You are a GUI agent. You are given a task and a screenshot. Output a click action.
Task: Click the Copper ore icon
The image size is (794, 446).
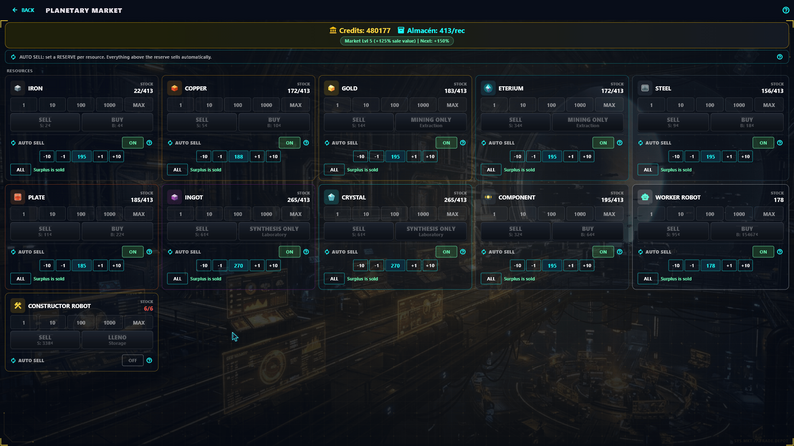click(x=175, y=88)
